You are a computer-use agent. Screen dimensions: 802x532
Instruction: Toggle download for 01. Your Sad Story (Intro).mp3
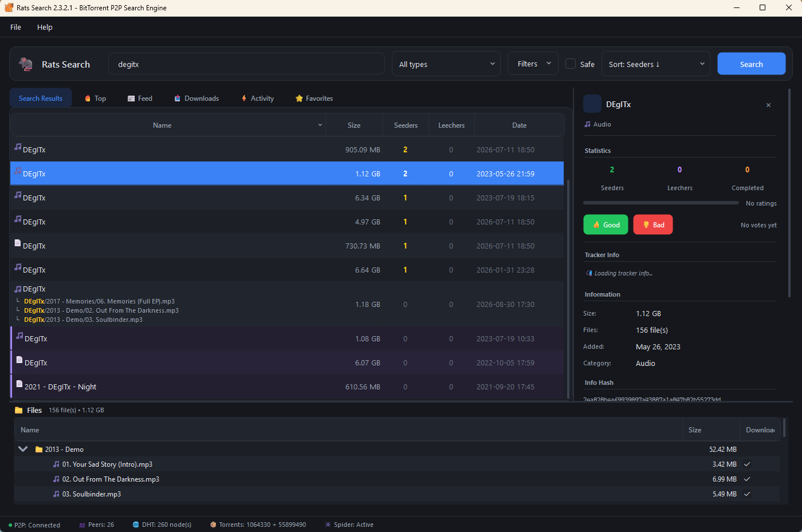(747, 464)
